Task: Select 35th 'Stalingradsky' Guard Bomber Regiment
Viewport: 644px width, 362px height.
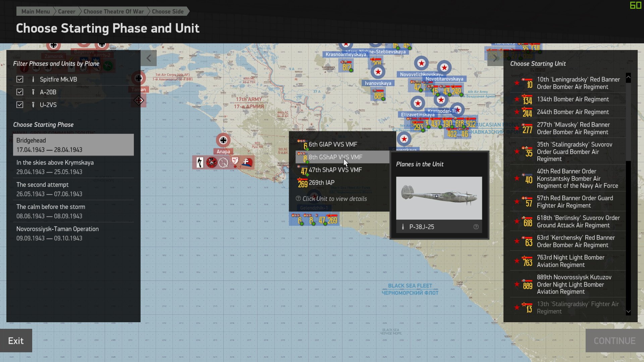Action: click(x=568, y=152)
